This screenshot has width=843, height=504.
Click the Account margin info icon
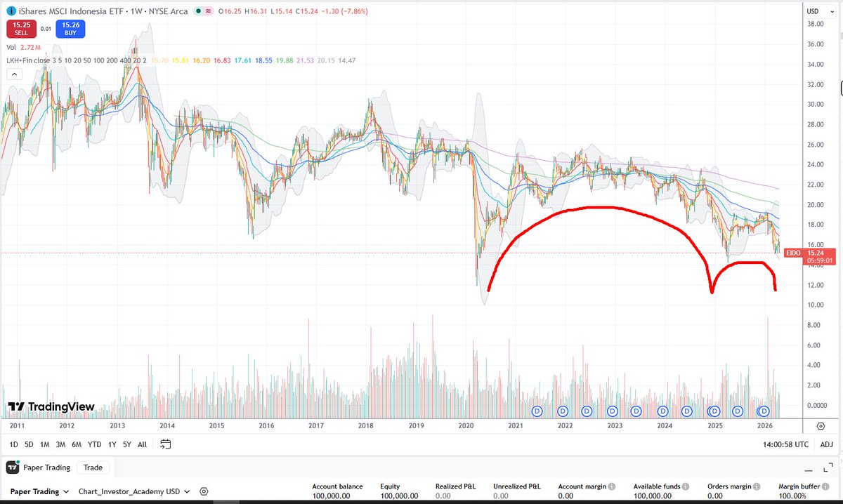[612, 486]
